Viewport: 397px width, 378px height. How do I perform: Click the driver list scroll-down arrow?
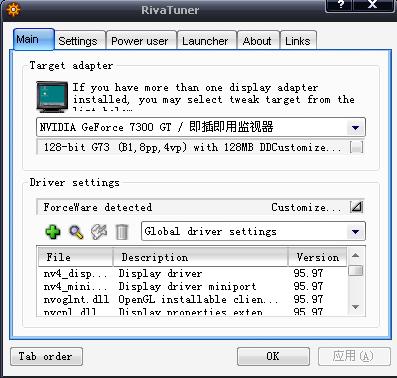pos(355,307)
